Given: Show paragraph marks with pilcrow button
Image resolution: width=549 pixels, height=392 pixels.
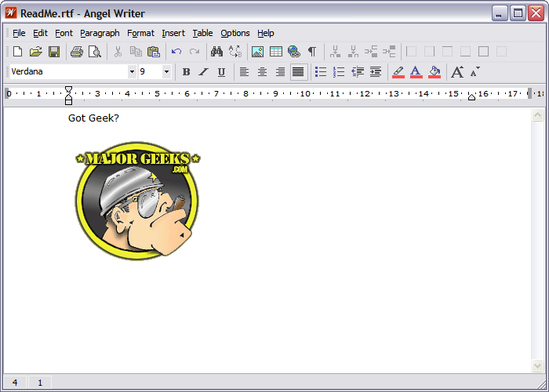Looking at the screenshot, I should 312,52.
